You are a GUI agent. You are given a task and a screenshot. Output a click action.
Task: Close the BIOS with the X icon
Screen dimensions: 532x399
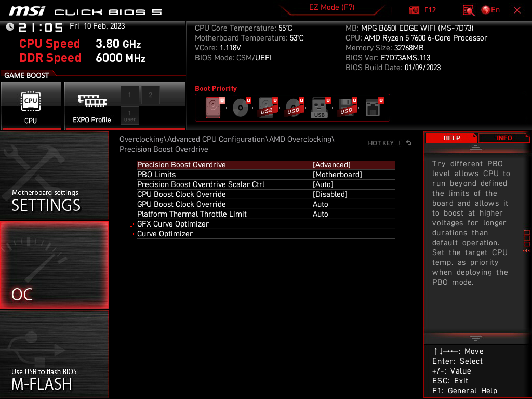[517, 10]
